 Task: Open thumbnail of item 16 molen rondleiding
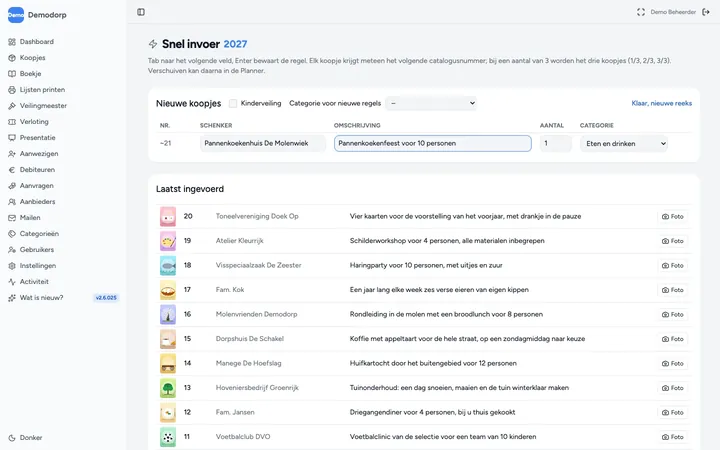coord(168,315)
